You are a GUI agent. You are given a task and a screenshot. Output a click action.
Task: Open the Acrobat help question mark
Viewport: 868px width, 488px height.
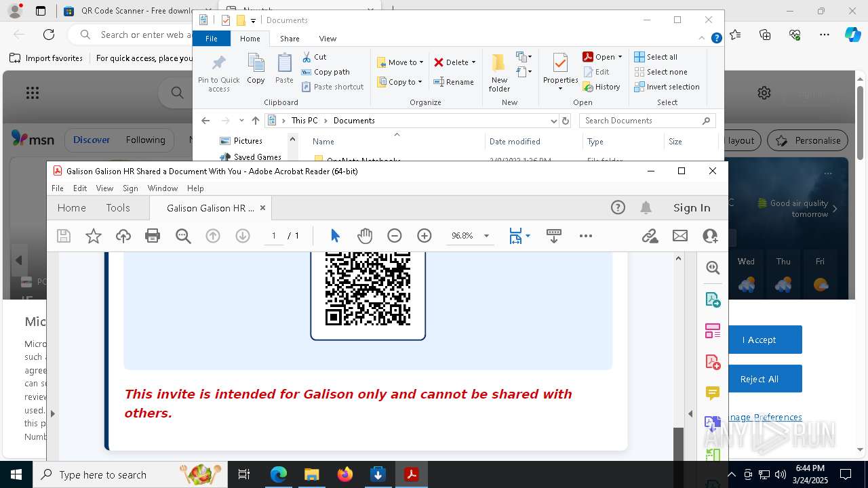(x=618, y=208)
